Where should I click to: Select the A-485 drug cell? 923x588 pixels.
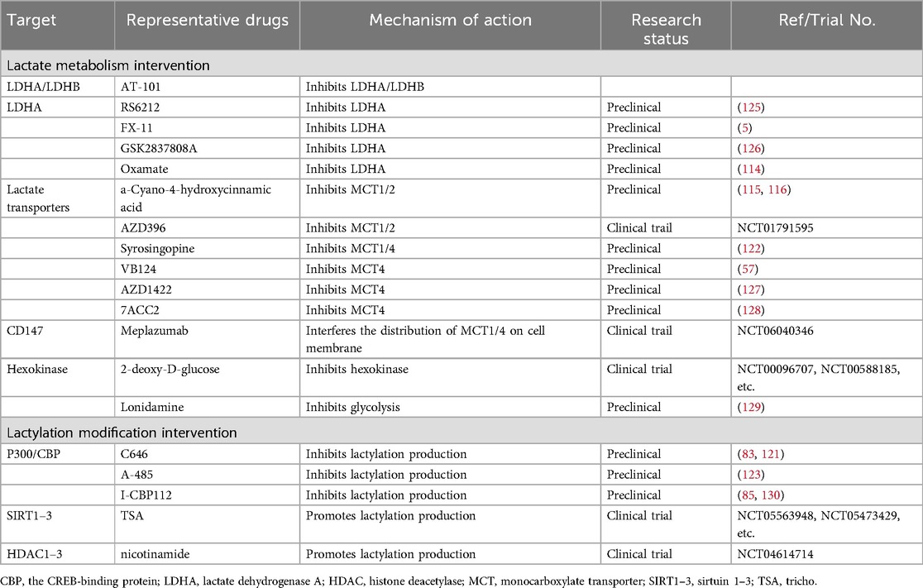(208, 475)
